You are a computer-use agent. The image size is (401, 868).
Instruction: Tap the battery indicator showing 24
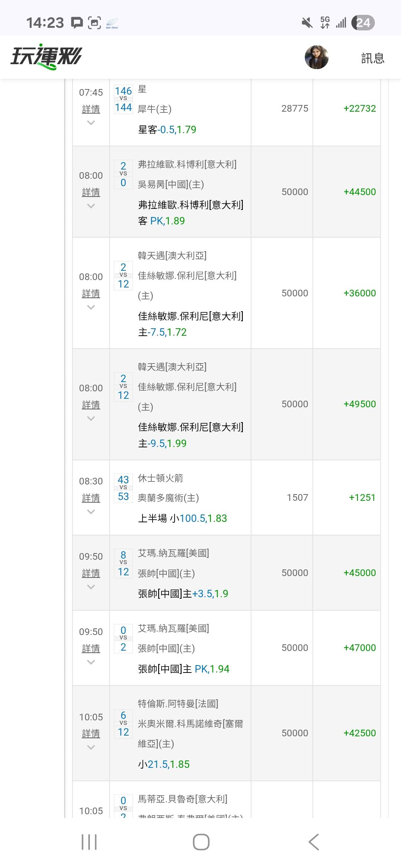click(363, 23)
